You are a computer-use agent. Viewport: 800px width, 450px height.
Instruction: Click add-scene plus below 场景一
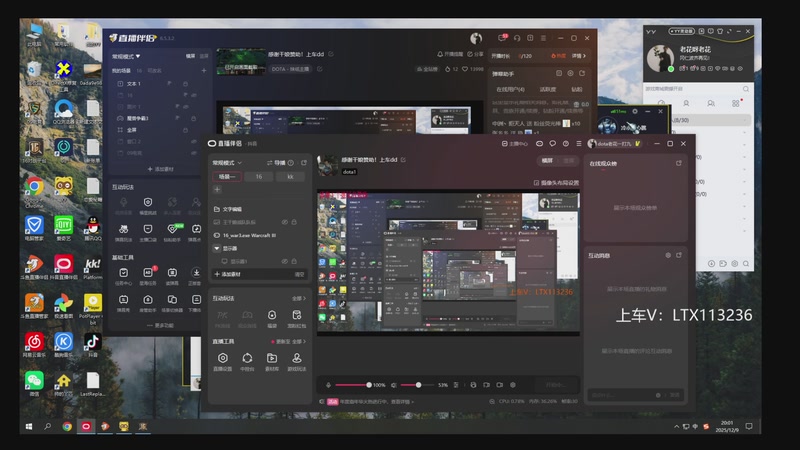pos(217,189)
